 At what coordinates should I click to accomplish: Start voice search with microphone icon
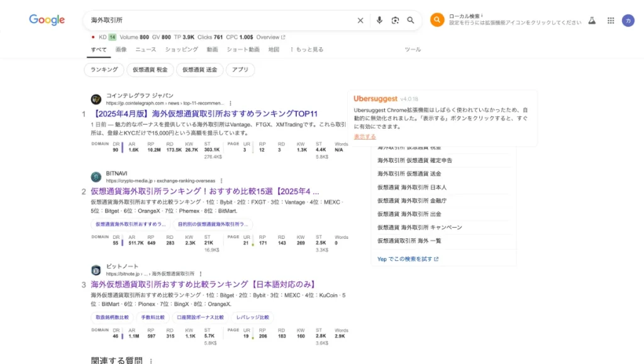click(x=379, y=20)
